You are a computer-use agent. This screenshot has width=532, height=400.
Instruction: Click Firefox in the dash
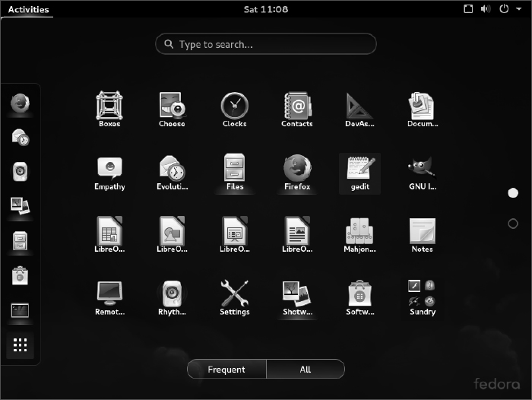tap(20, 103)
